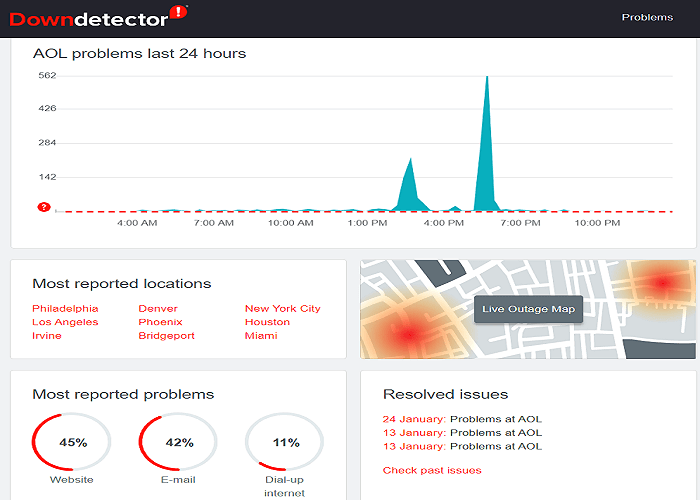The image size is (700, 500).
Task: Click the 4:00 PM axis label
Action: click(x=444, y=223)
